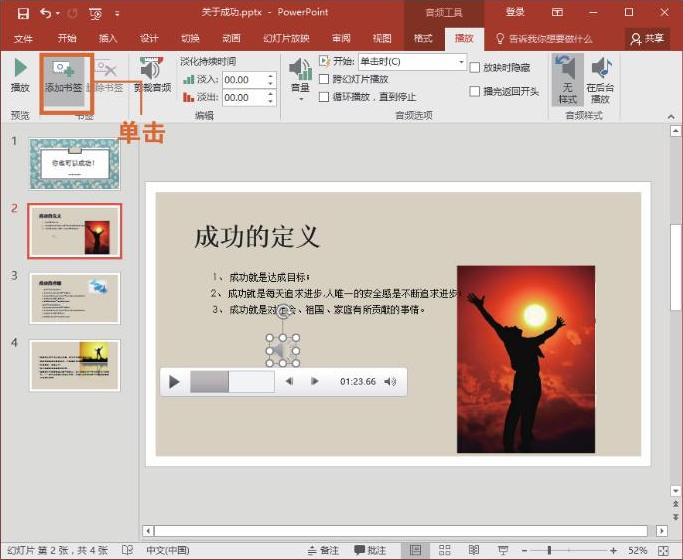
Task: Click the Save icon in quick access toolbar
Action: [23, 13]
